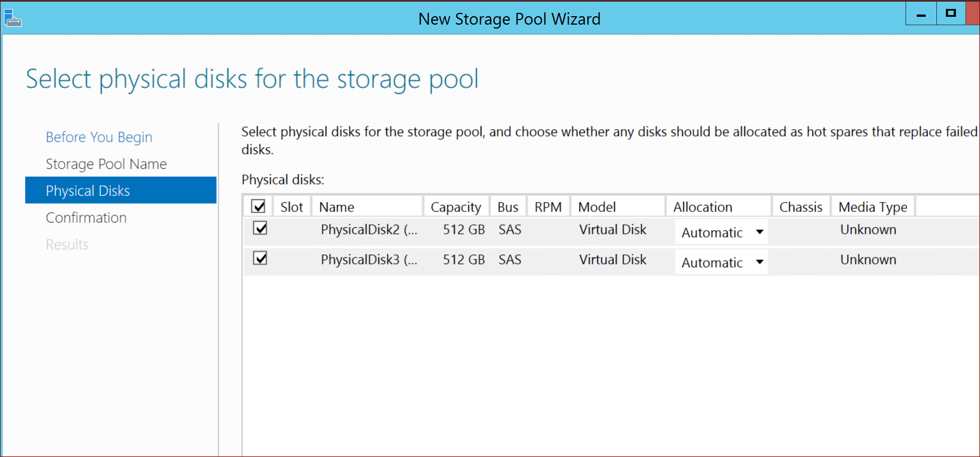Go to the Before You Begin step

(99, 137)
